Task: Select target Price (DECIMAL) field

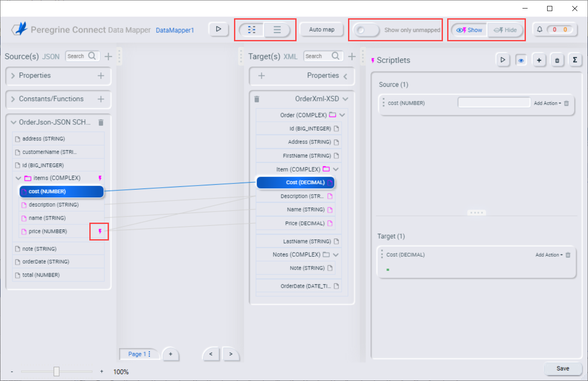Action: click(x=296, y=223)
